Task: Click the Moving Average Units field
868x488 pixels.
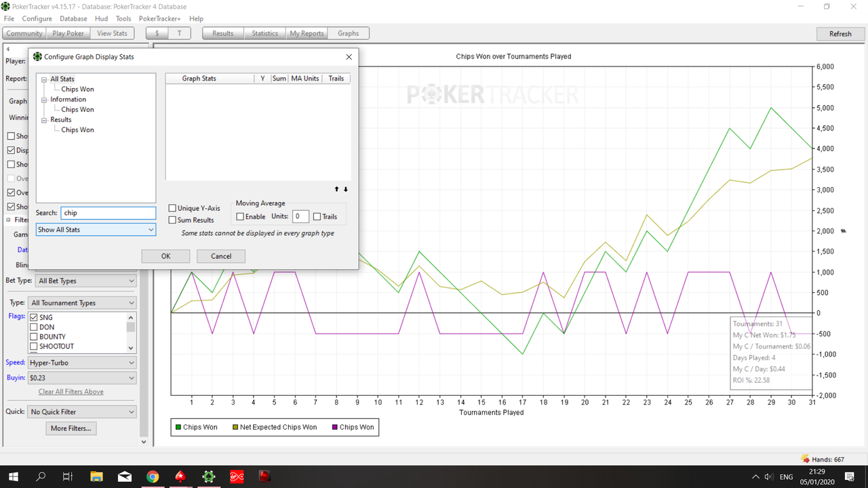Action: (x=300, y=217)
